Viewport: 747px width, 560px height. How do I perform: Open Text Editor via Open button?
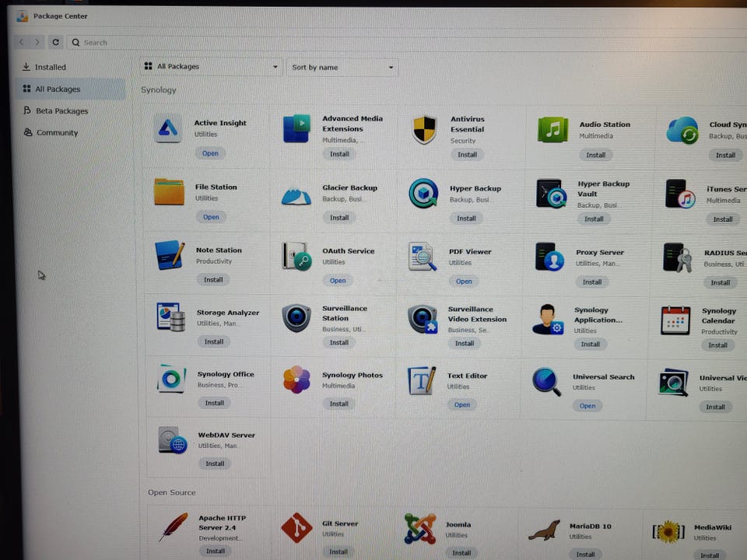pos(461,404)
